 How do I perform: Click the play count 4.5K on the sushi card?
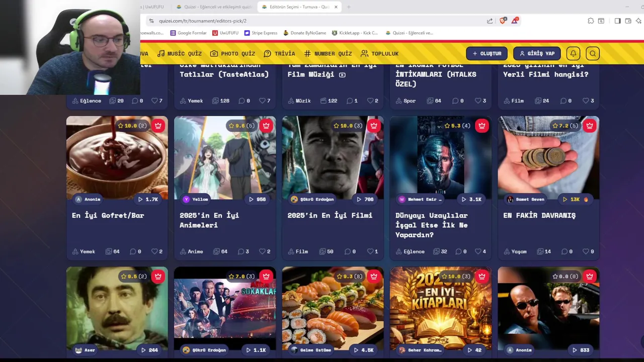point(364,350)
